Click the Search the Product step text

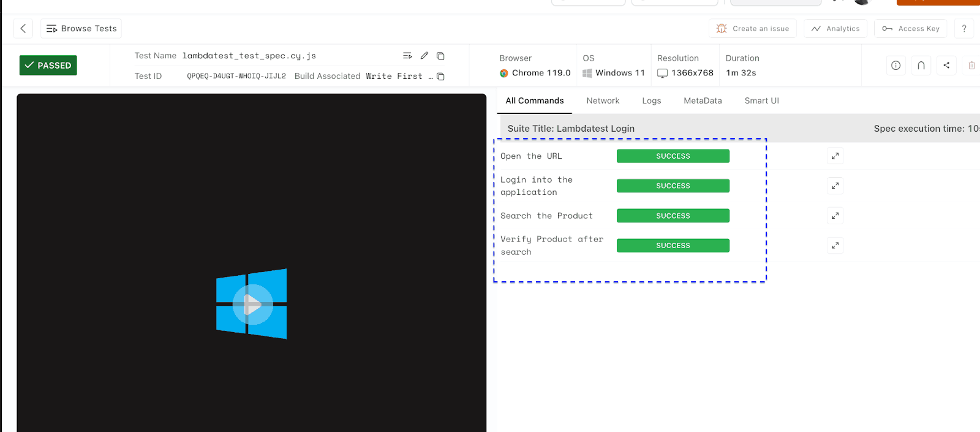coord(546,216)
